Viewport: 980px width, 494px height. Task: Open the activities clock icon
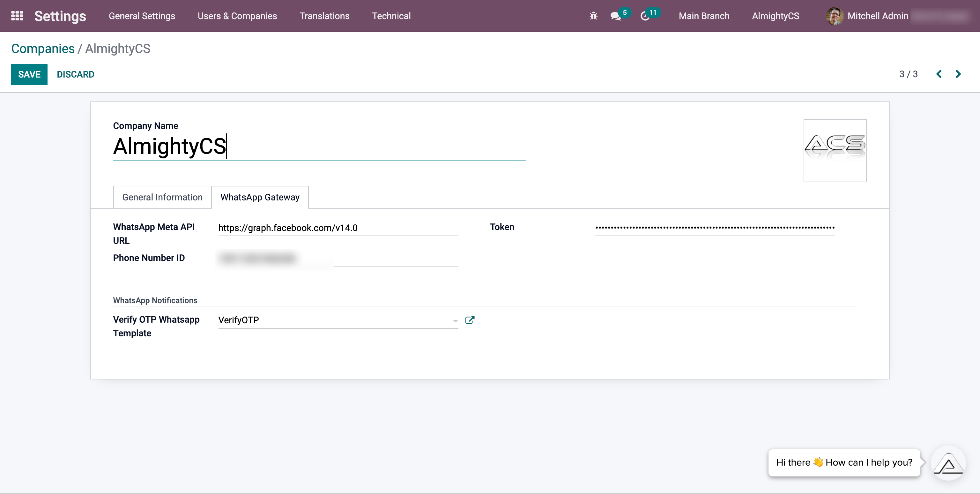[x=645, y=16]
